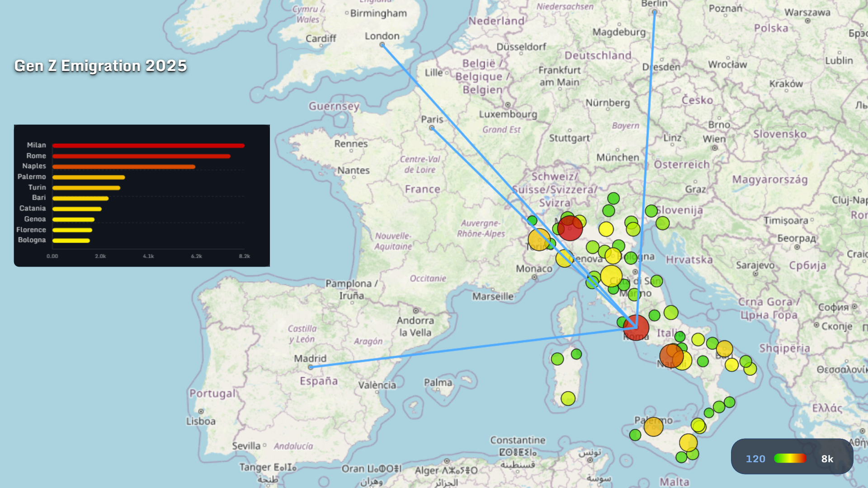Select the Naples bar in chart
This screenshot has height=488, width=868.
pyautogui.click(x=123, y=167)
